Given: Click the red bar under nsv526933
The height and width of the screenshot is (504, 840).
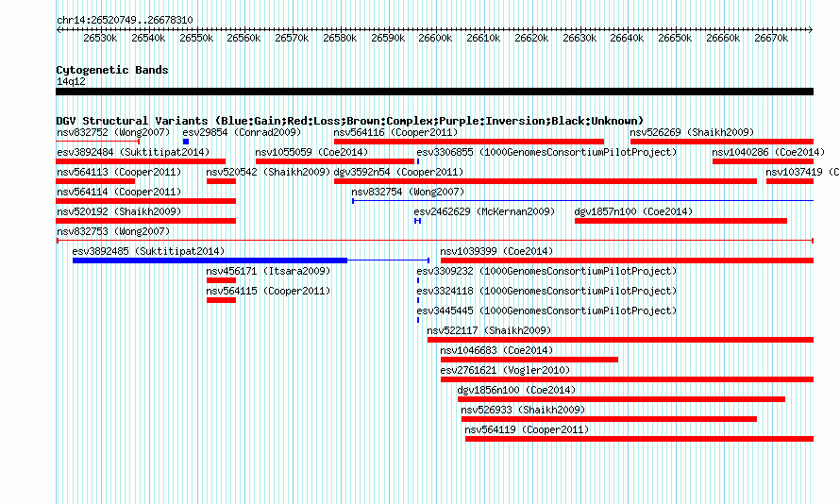Looking at the screenshot, I should pos(609,419).
